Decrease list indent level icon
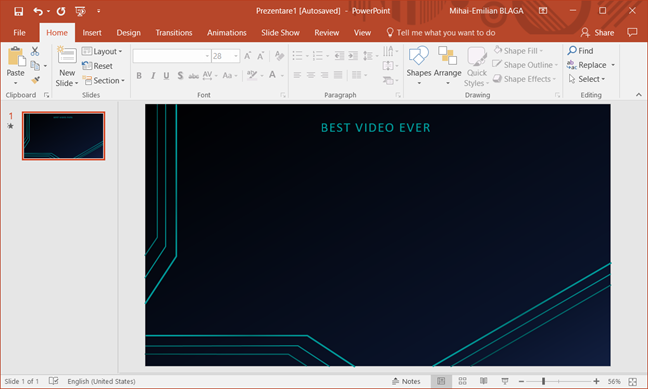This screenshot has width=648, height=389. (339, 55)
